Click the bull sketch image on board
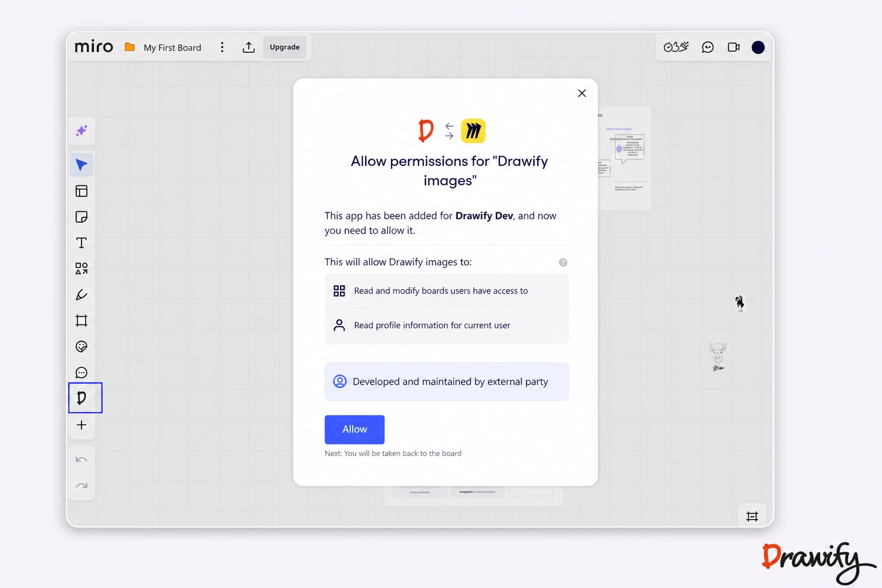 (x=718, y=357)
